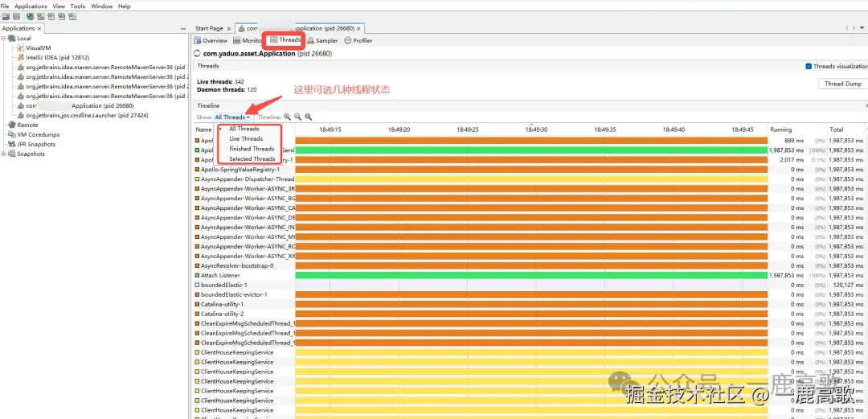The height and width of the screenshot is (419, 868).
Task: Click the VisualVM node icon in tree
Action: 21,48
